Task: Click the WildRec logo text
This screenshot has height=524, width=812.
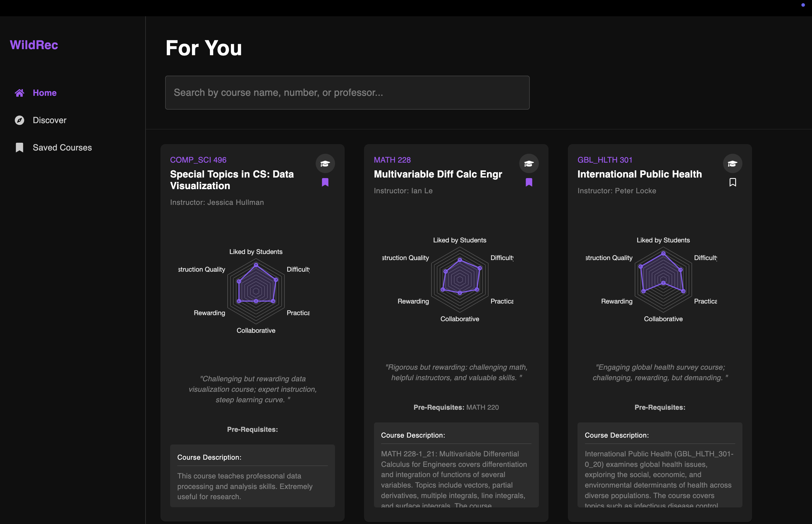Action: [34, 45]
